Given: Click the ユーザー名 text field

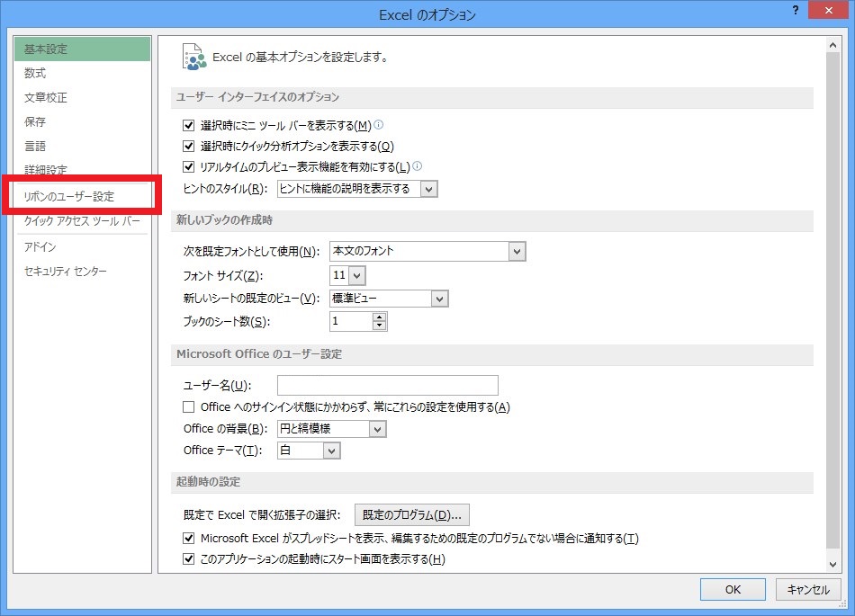Looking at the screenshot, I should 388,385.
